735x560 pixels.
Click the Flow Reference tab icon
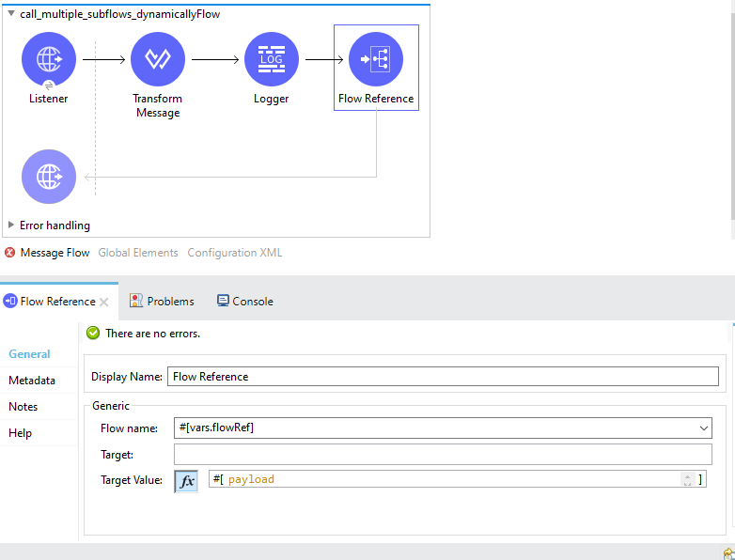click(9, 301)
